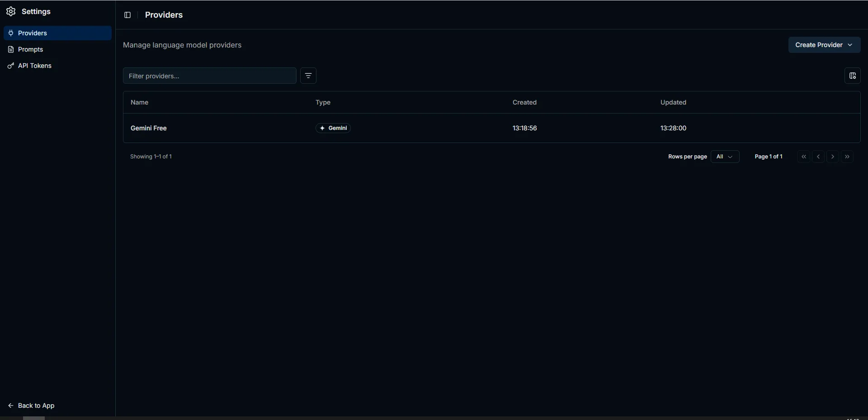The image size is (868, 420).
Task: Click the created time 13:18:56
Action: (524, 128)
